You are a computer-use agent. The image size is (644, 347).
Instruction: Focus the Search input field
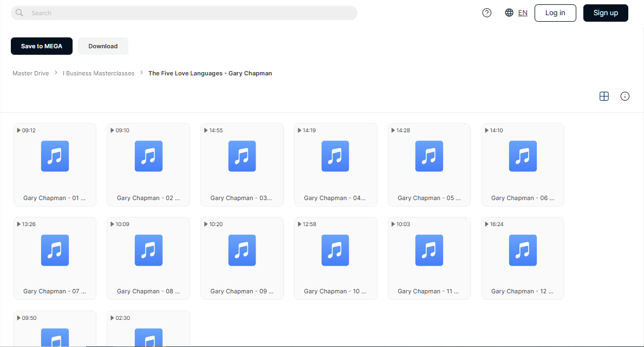click(x=184, y=13)
